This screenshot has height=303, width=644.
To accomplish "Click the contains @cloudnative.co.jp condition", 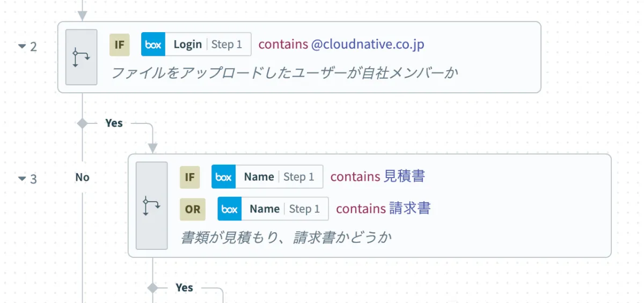I will [x=341, y=45].
